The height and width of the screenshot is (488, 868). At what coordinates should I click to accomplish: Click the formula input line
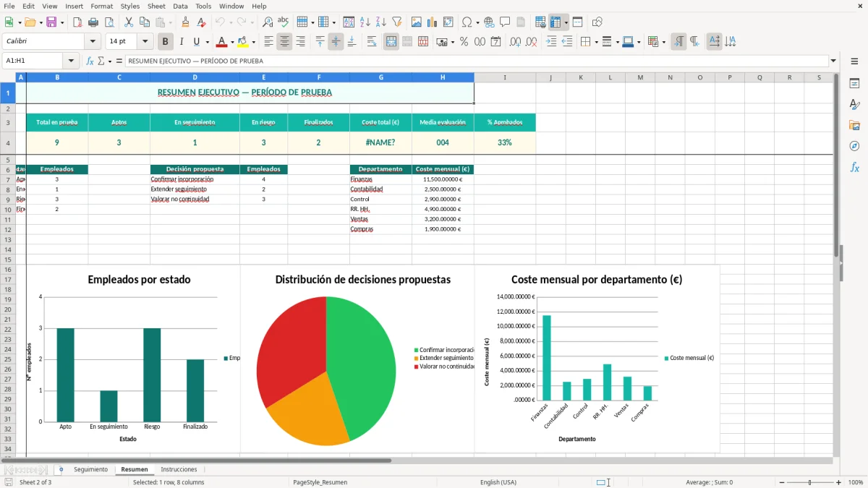pos(477,61)
